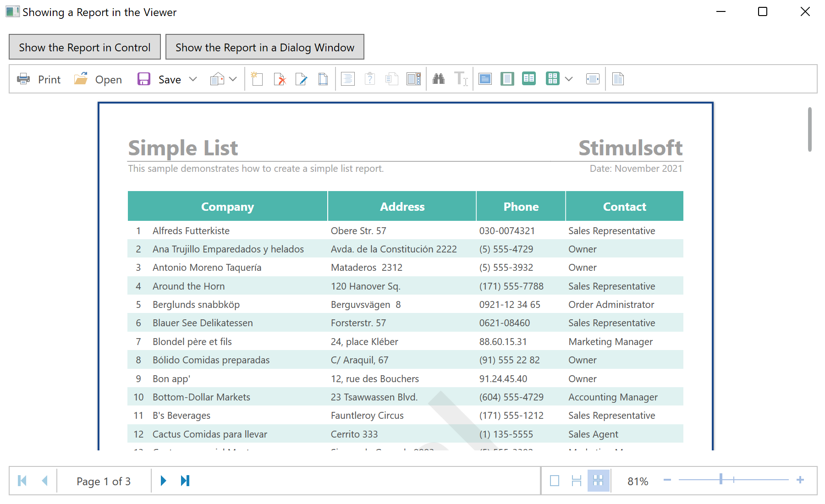
Task: Click Ana Trujillo Emparedados y helados
Action: [228, 249]
